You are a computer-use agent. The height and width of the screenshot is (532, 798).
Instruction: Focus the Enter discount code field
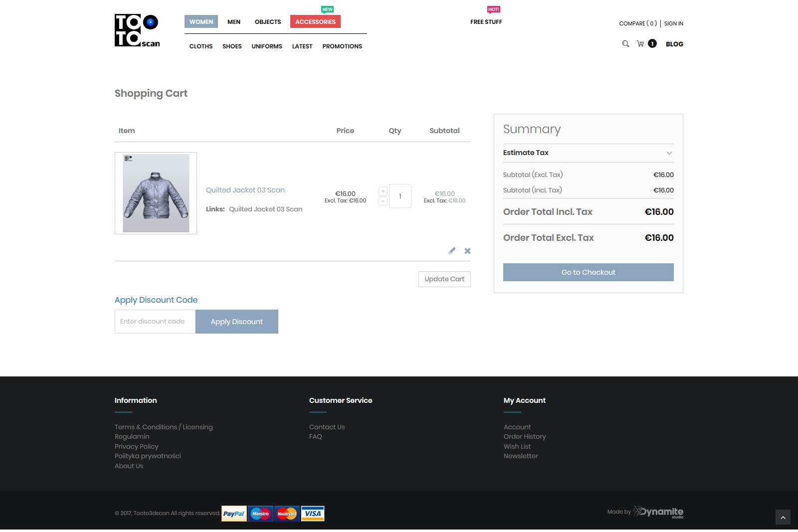pyautogui.click(x=155, y=322)
